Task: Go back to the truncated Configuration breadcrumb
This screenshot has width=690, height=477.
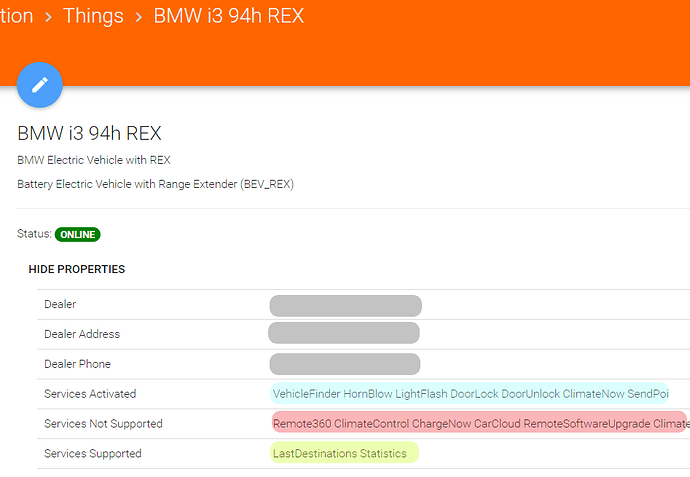Action: 16,16
